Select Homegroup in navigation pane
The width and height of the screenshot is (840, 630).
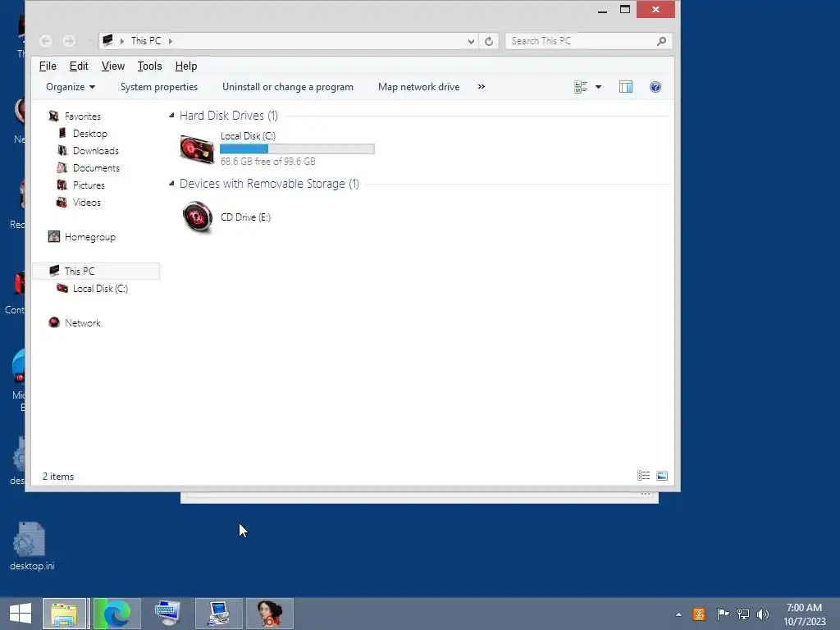click(x=90, y=237)
